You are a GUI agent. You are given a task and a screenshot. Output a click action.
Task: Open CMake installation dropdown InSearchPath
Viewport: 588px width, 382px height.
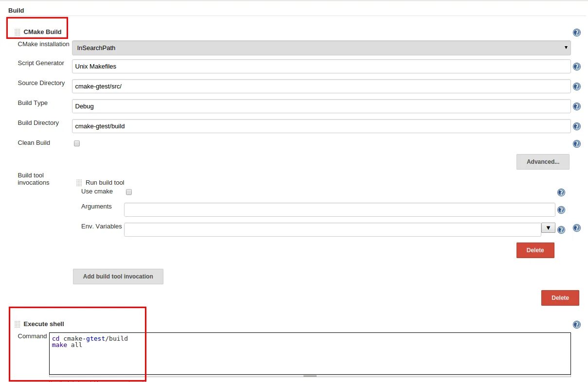tap(321, 48)
